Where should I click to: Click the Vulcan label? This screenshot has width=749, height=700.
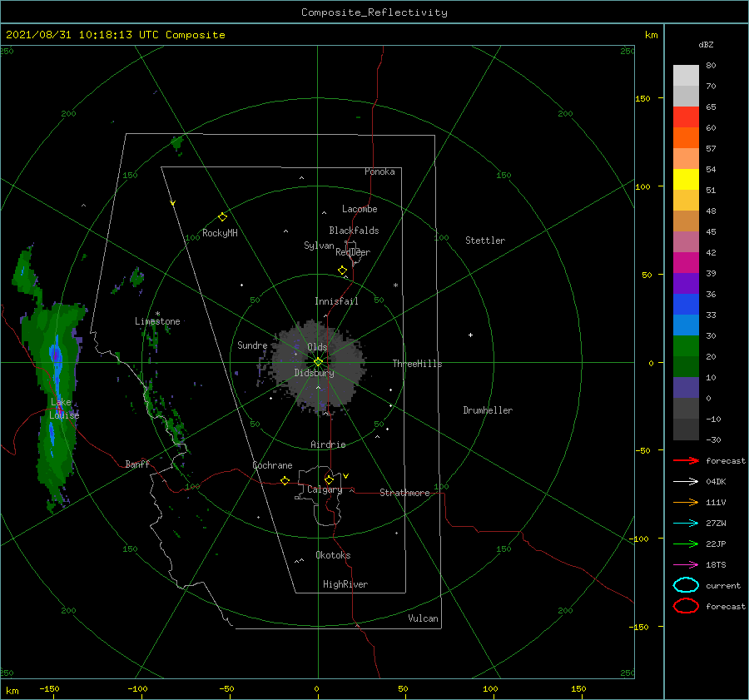(x=423, y=618)
